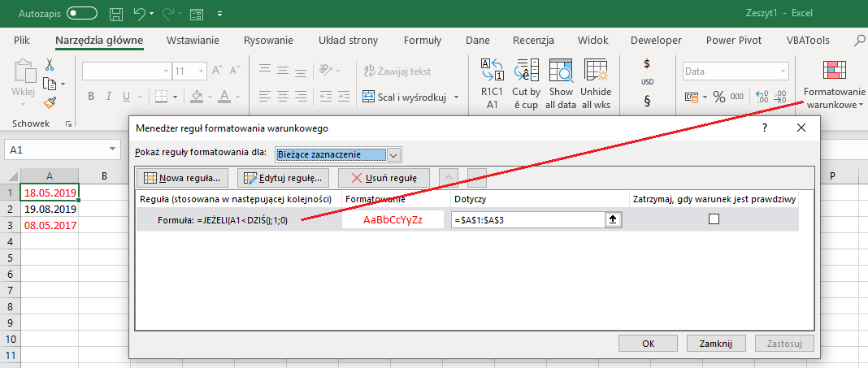Switch to the Rysowanie ribbon tab
Screen dimensions: 868x368
pyautogui.click(x=268, y=40)
